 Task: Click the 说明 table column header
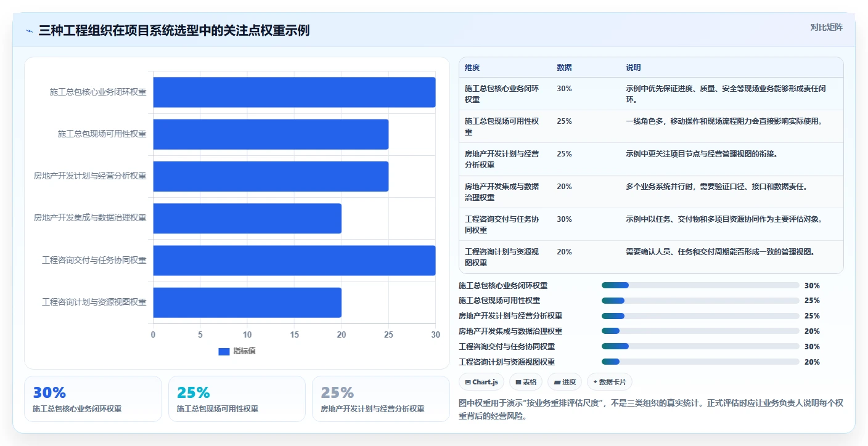[x=633, y=68]
